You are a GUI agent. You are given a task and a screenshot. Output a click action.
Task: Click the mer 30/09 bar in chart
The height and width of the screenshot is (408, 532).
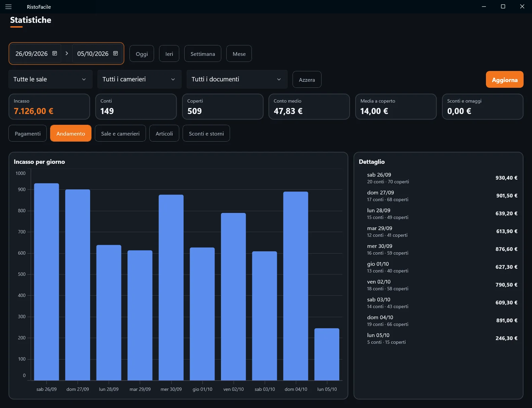coord(171,288)
